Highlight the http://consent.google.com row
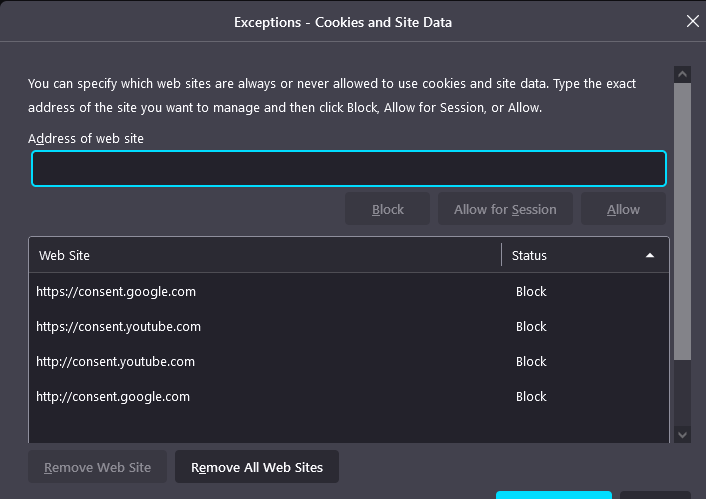The image size is (706, 499). (113, 397)
